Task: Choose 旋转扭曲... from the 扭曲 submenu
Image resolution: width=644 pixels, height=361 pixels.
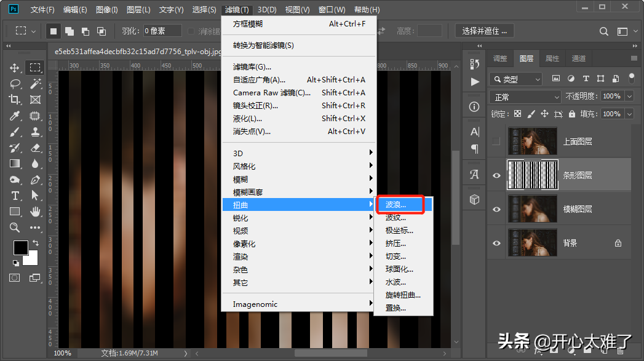Action: tap(403, 295)
